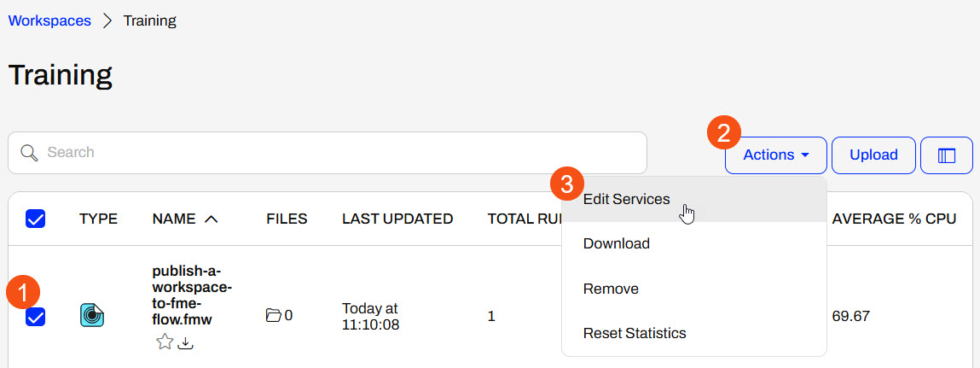Click the FME workspace type icon
This screenshot has width=980, height=368.
click(x=92, y=315)
